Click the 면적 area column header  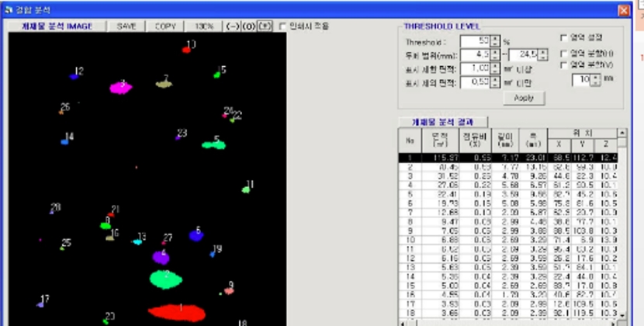click(440, 140)
